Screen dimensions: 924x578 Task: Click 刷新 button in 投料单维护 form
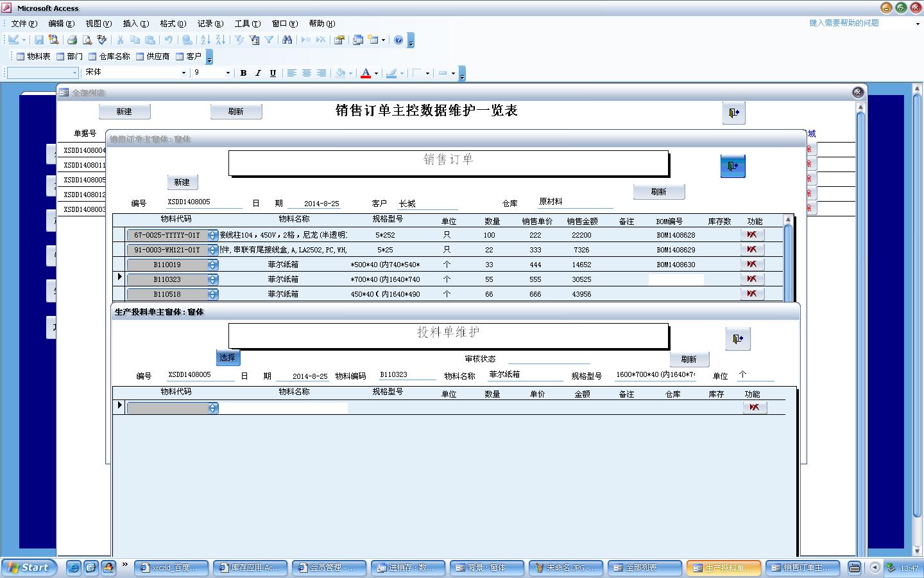click(689, 360)
